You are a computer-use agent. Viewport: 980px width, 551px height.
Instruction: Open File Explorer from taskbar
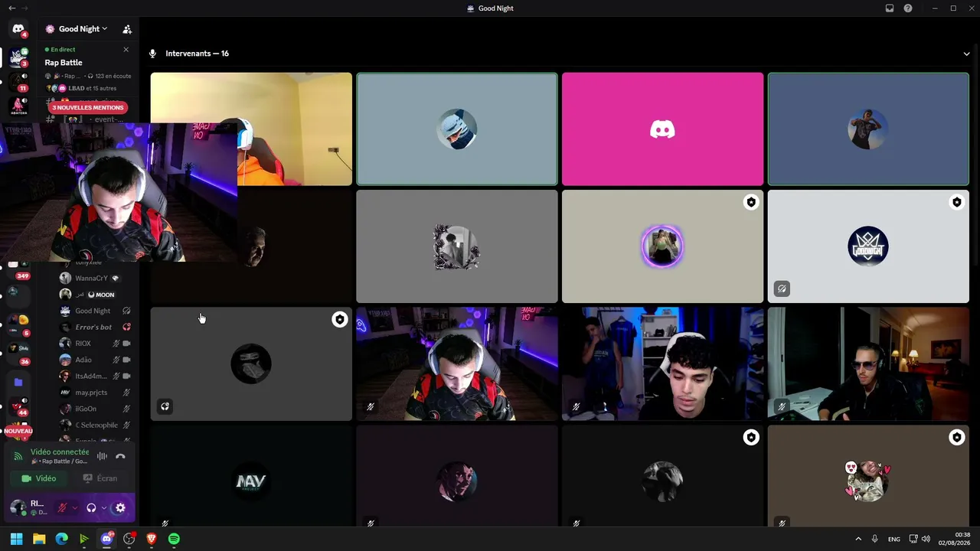[39, 539]
